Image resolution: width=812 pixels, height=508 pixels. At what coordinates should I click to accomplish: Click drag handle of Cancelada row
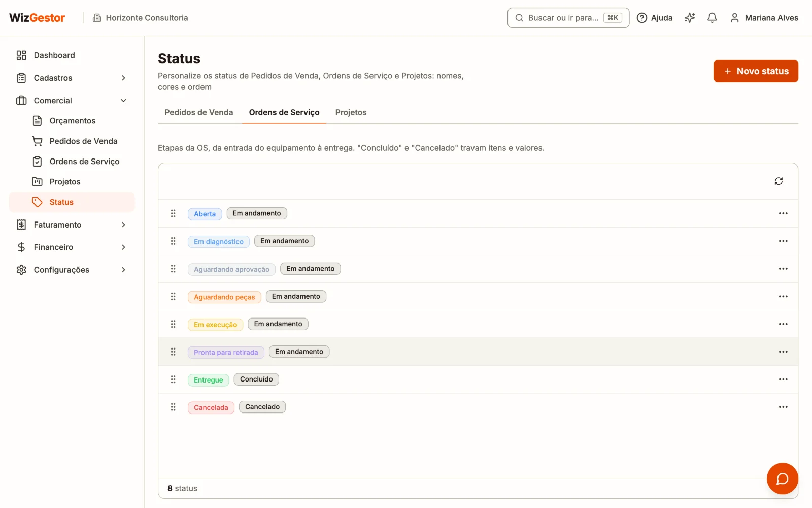pyautogui.click(x=173, y=407)
